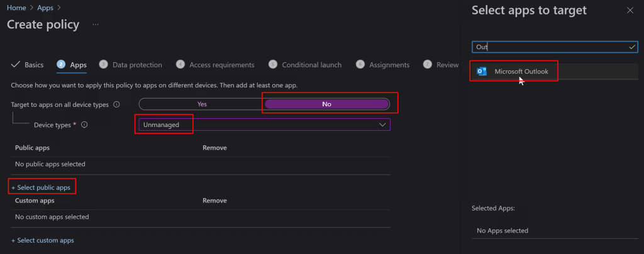
Task: Click the info icon next to Device types
Action: pyautogui.click(x=84, y=125)
